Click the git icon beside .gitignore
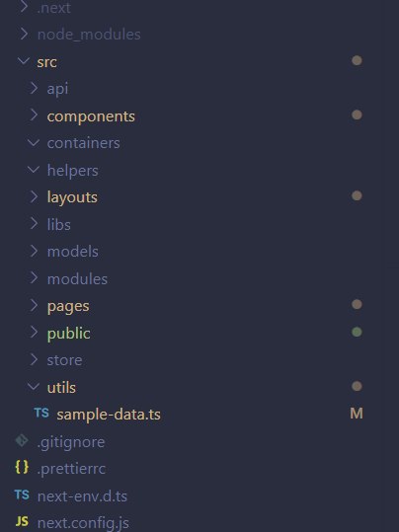399x532 pixels. [22, 441]
